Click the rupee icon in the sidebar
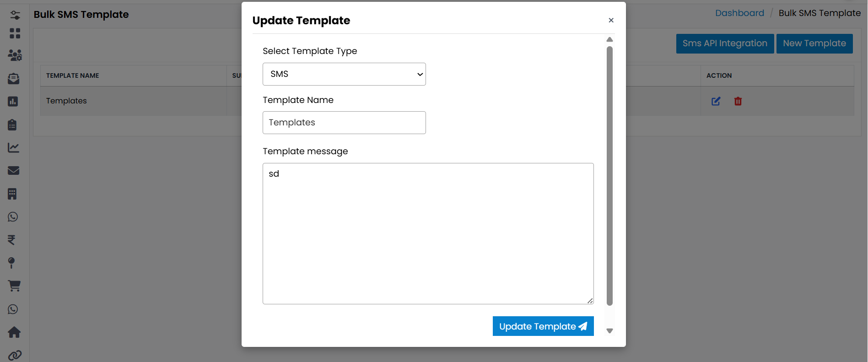 (x=12, y=240)
